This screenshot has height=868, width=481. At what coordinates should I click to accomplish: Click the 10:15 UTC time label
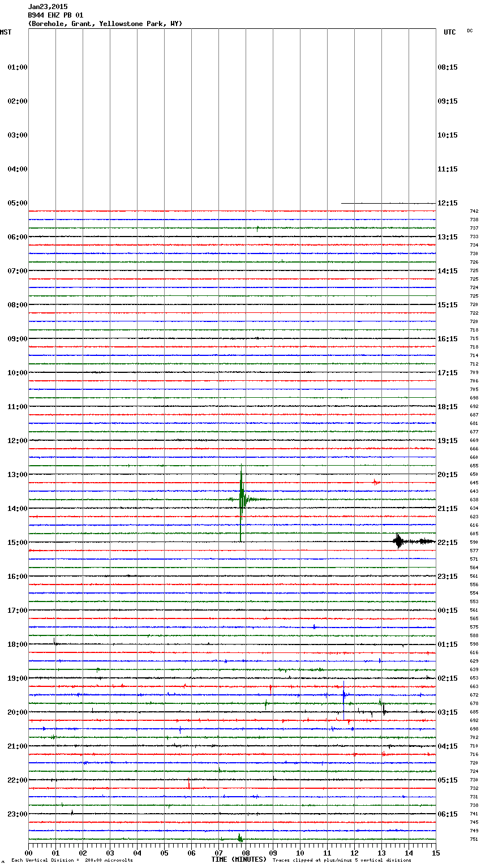[x=448, y=135]
